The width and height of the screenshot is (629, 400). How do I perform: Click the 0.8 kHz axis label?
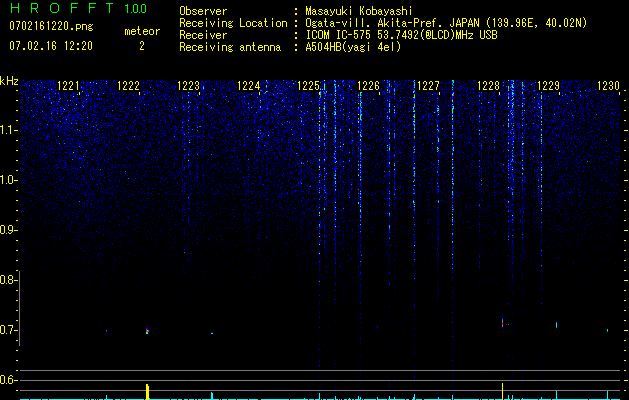(x=8, y=280)
